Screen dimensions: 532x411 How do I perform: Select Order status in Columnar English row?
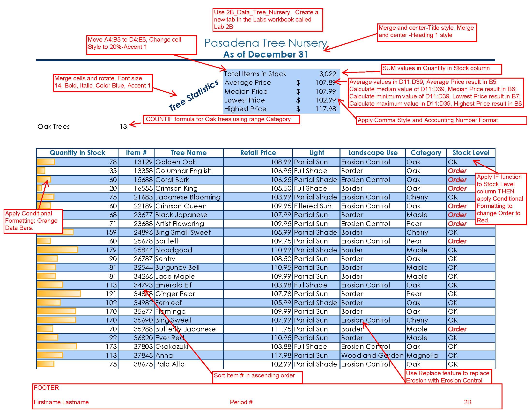[x=471, y=171]
